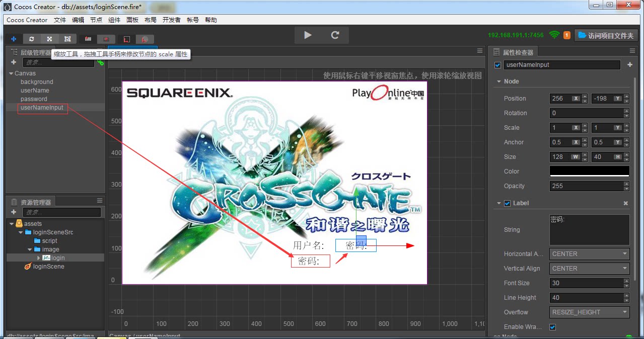Click the Opacity value field
Image resolution: width=644 pixels, height=339 pixels.
(x=589, y=186)
